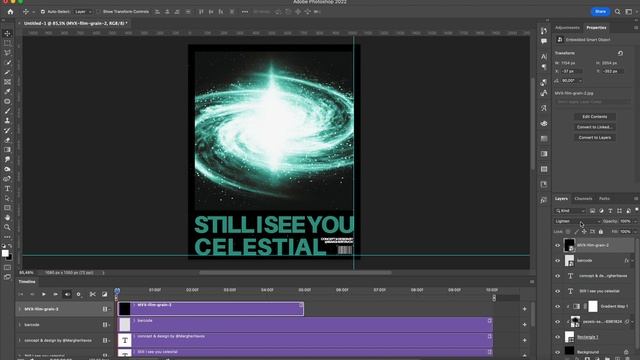
Task: Click the foreground color swatch
Action: point(5,253)
